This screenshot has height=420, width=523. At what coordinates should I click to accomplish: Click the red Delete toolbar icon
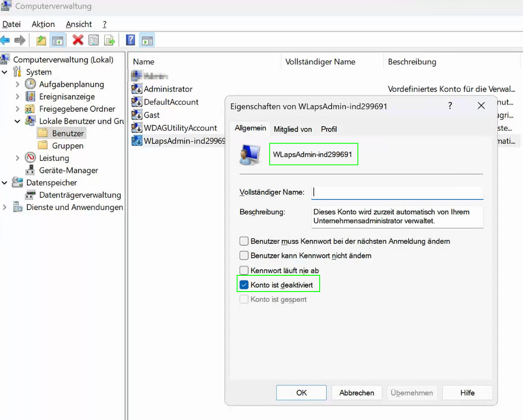click(x=77, y=40)
